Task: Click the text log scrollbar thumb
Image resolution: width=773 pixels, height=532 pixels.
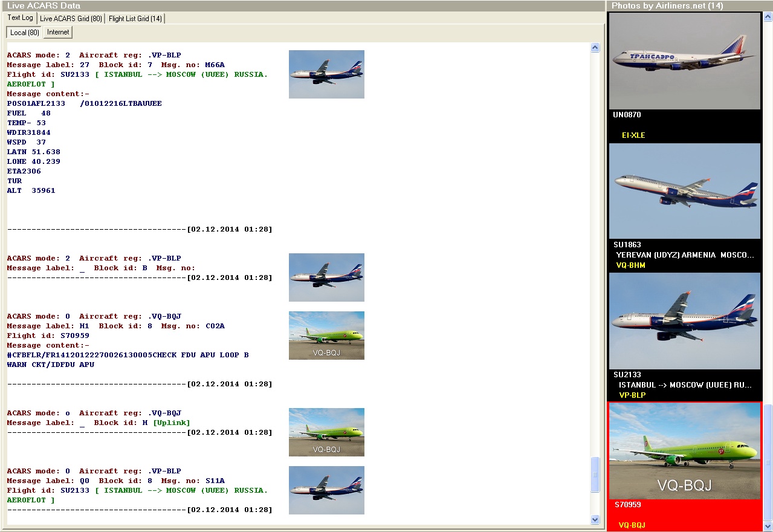Action: pyautogui.click(x=595, y=475)
